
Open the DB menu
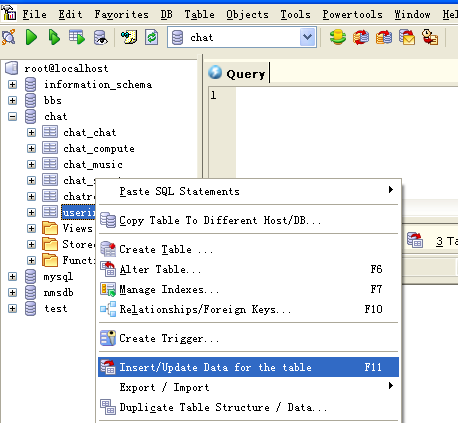pos(166,14)
